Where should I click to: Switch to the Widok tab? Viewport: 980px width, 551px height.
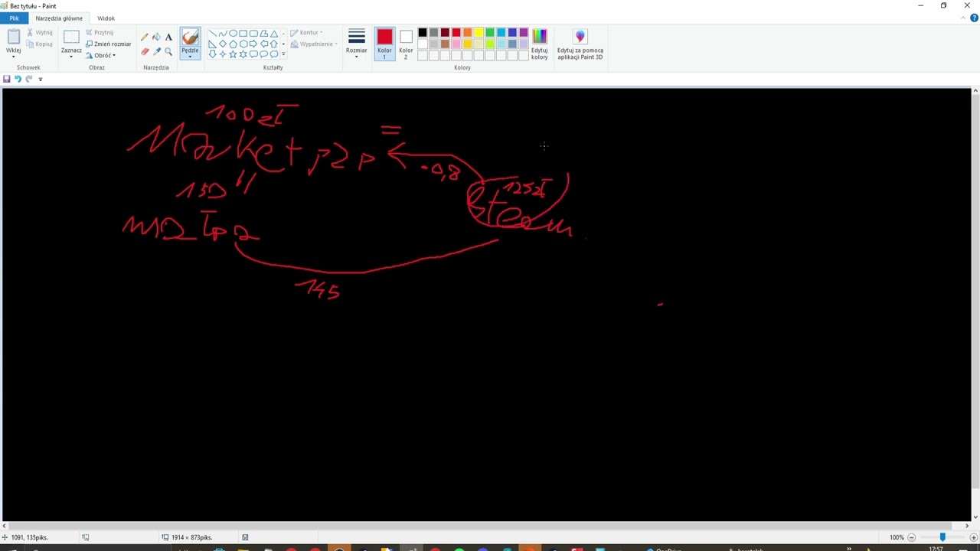[106, 18]
